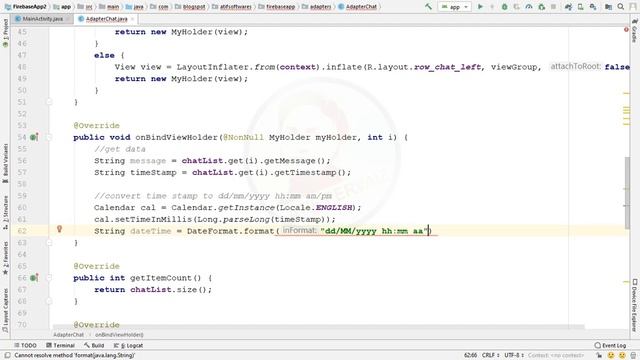Click the run with coverage icon

point(517,7)
